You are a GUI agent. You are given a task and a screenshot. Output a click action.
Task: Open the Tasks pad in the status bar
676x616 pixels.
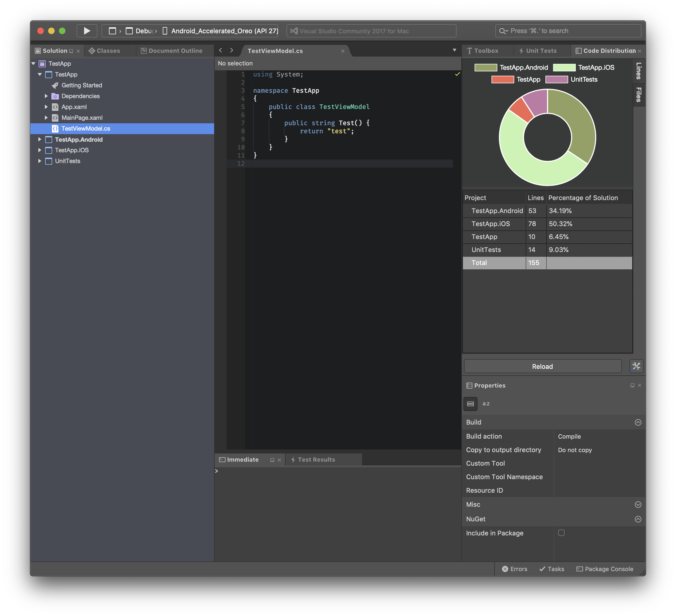(552, 569)
